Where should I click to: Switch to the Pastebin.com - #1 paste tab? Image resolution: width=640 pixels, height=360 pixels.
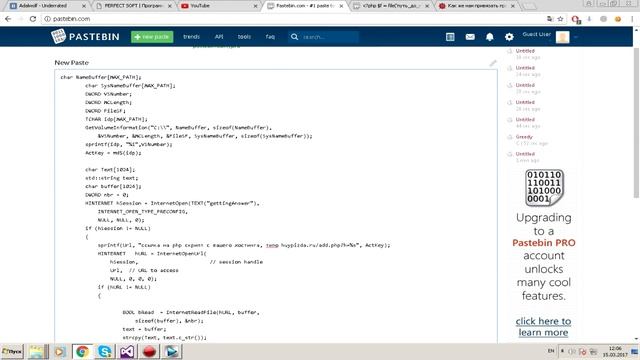click(x=305, y=6)
